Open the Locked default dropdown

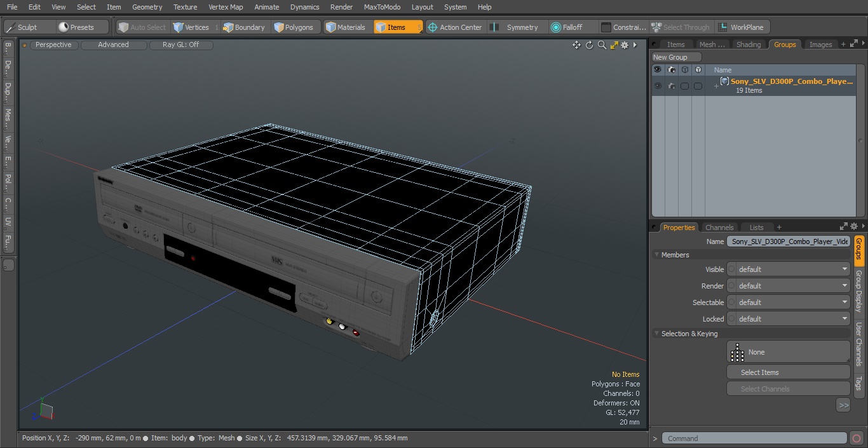(793, 319)
